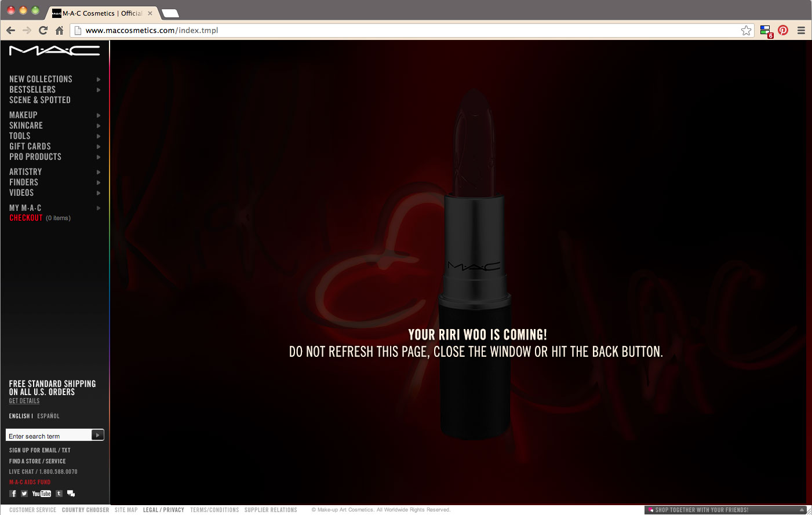Click the browser home icon

coord(59,30)
